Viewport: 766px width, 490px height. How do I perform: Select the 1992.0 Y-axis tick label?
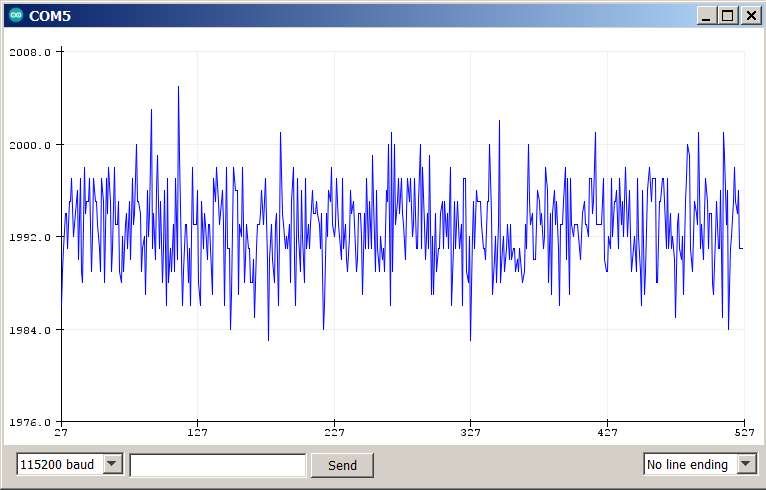coord(31,237)
